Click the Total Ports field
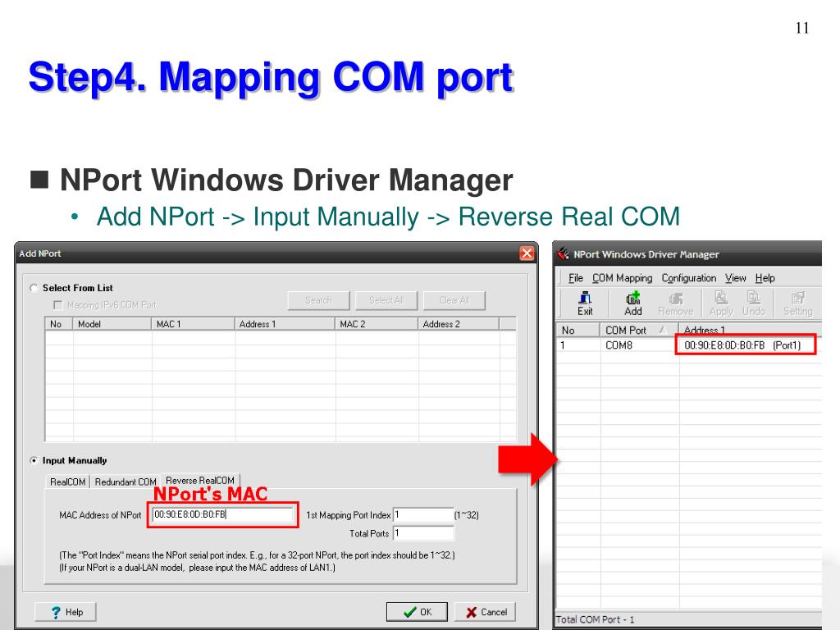Viewport: 840px width, 630px height. (423, 533)
